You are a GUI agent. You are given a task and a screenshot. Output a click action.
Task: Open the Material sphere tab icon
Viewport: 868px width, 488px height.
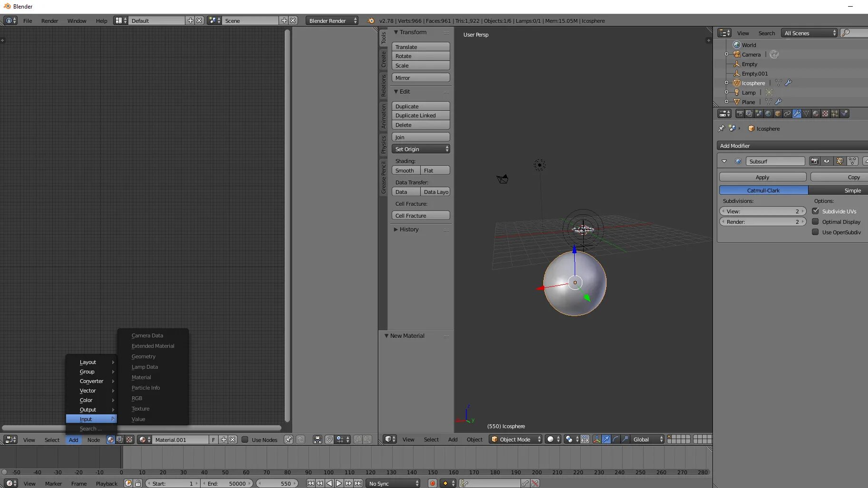coord(816,114)
